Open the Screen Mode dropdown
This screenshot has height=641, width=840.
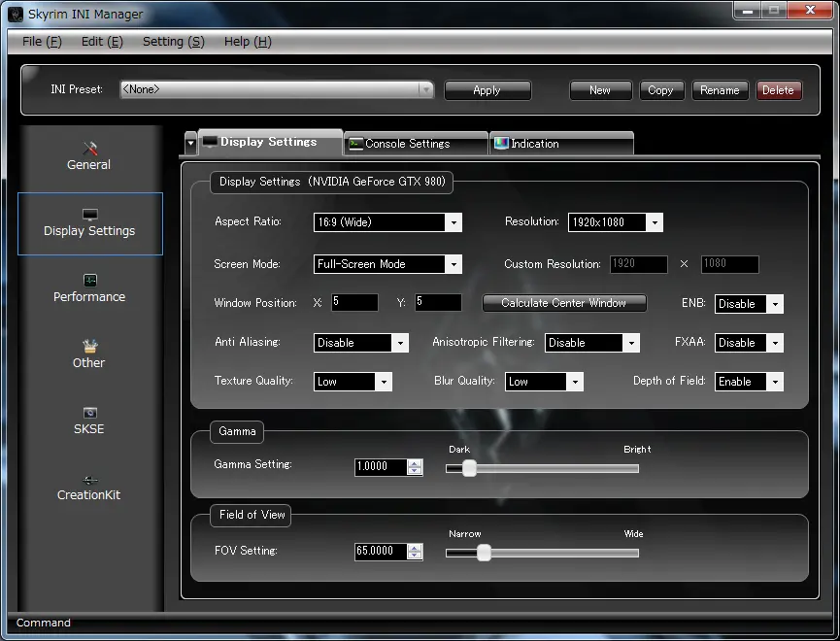tap(387, 264)
